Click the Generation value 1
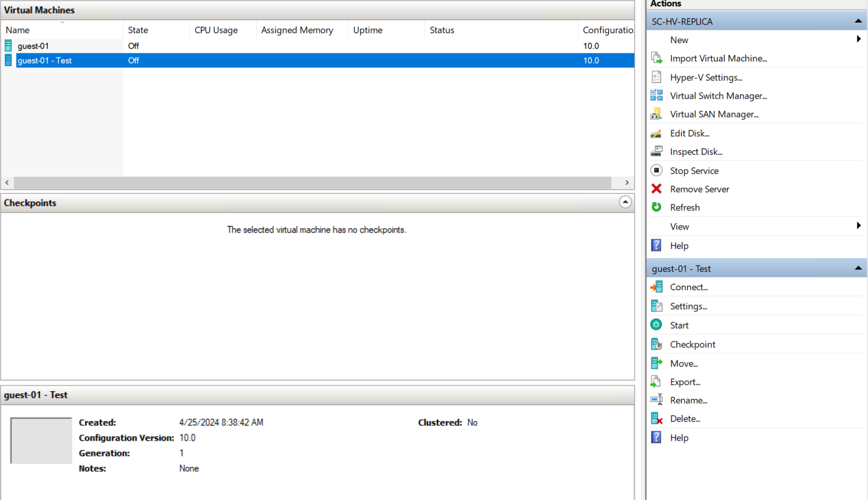Screen dimensions: 868x500 point(181,453)
